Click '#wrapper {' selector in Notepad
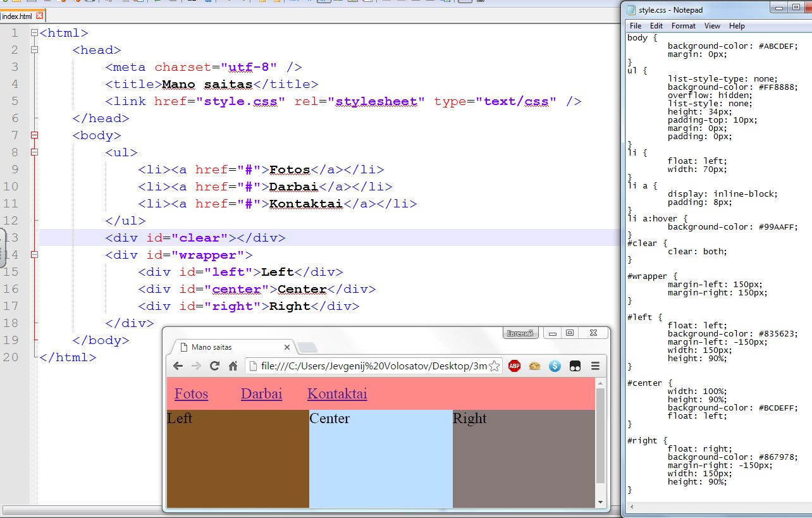Image resolution: width=812 pixels, height=518 pixels. 652,276
